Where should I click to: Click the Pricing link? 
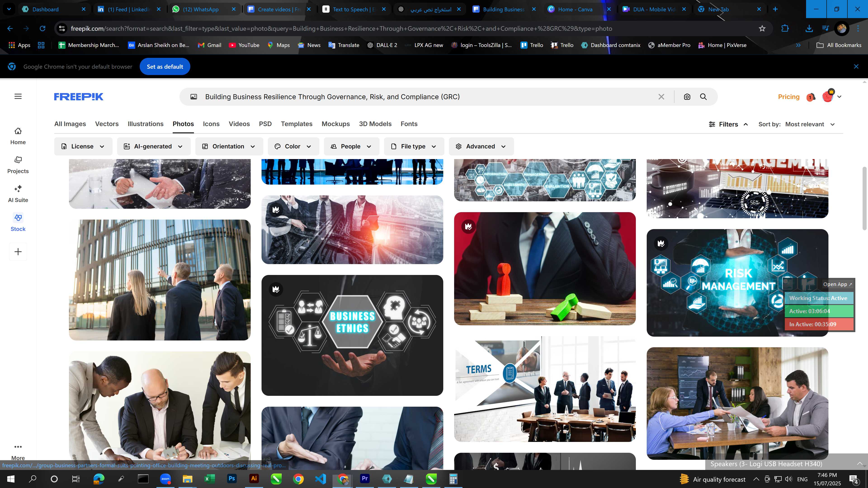click(788, 97)
